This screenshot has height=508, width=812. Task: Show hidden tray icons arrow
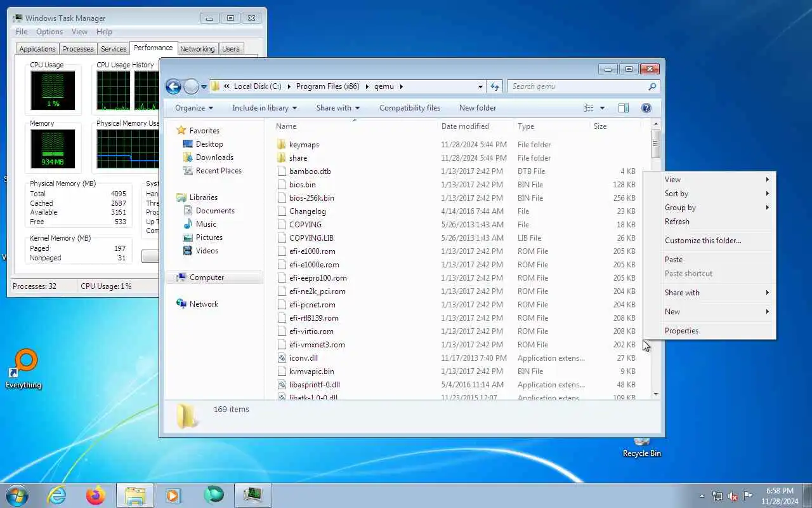tap(702, 496)
